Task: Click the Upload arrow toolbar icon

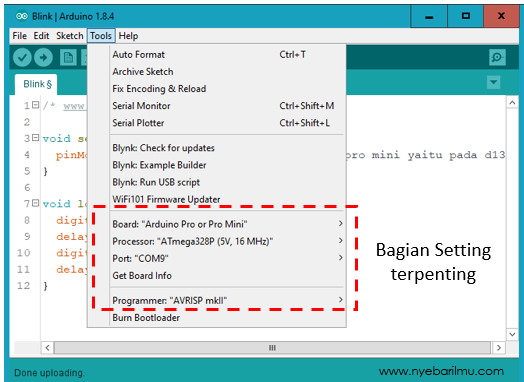Action: click(43, 57)
